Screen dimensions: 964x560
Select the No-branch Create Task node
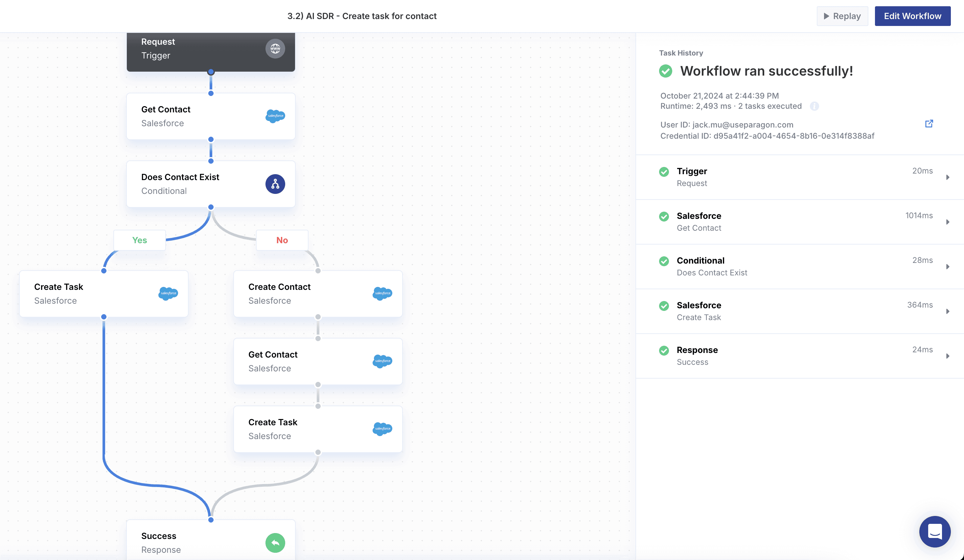coord(317,429)
